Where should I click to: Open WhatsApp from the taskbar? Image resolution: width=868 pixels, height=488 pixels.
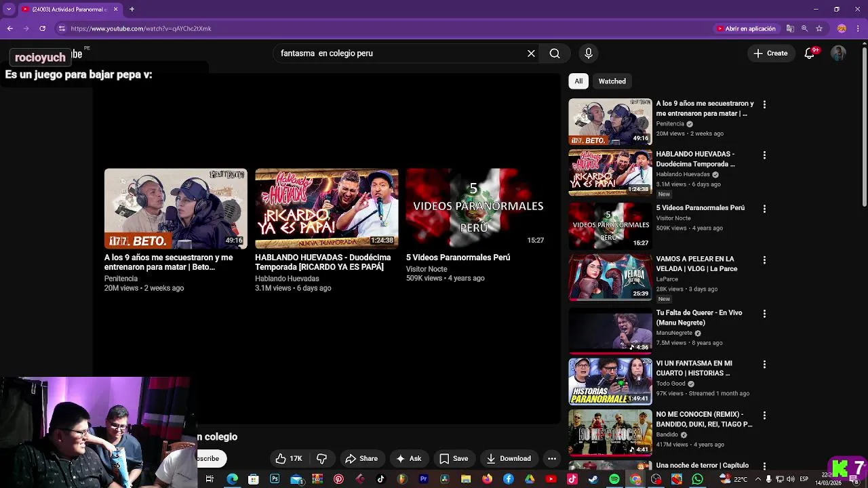(698, 479)
